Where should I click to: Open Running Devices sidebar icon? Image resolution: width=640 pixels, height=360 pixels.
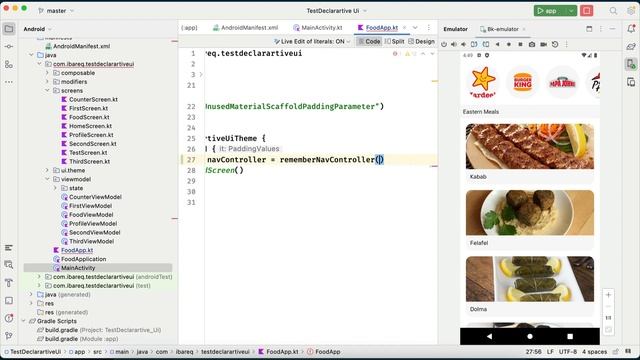pos(631,64)
